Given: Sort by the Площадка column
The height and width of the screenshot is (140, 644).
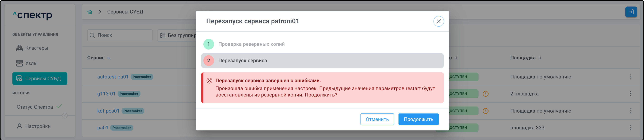Looking at the screenshot, I should pos(540,58).
